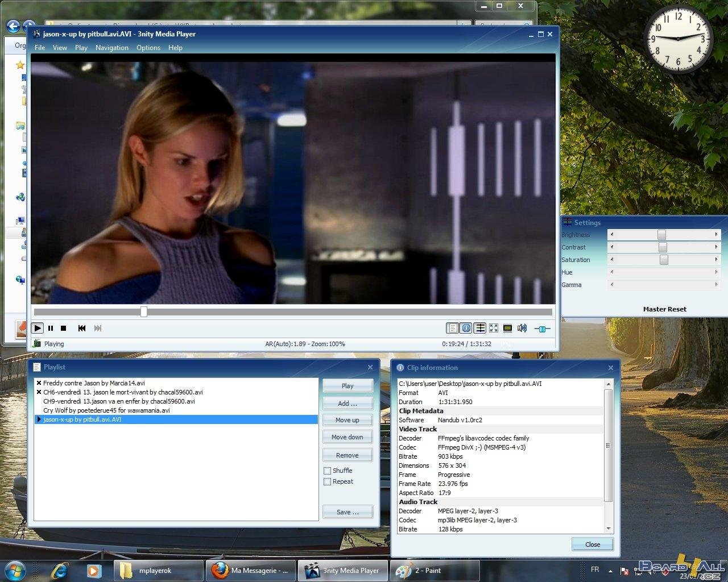Select "Cry Wolf by poetederue45" entry

(x=107, y=410)
